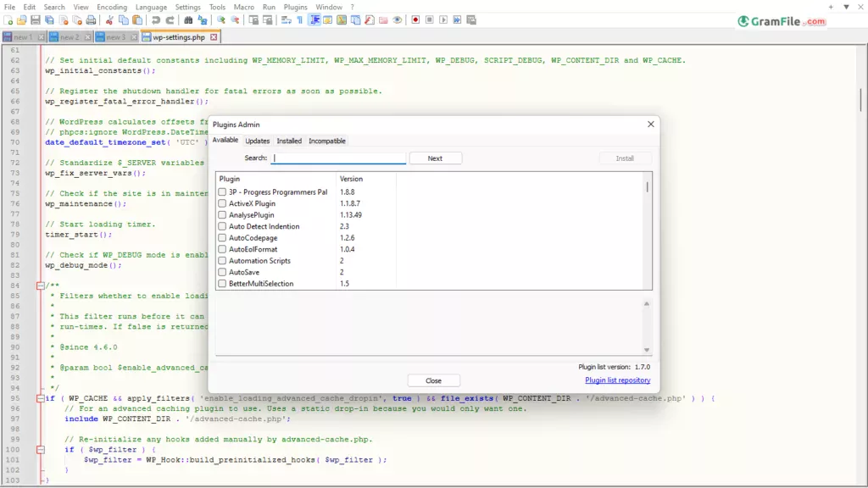Click the Paste clipboard toolbar icon
This screenshot has height=488, width=868.
(137, 20)
